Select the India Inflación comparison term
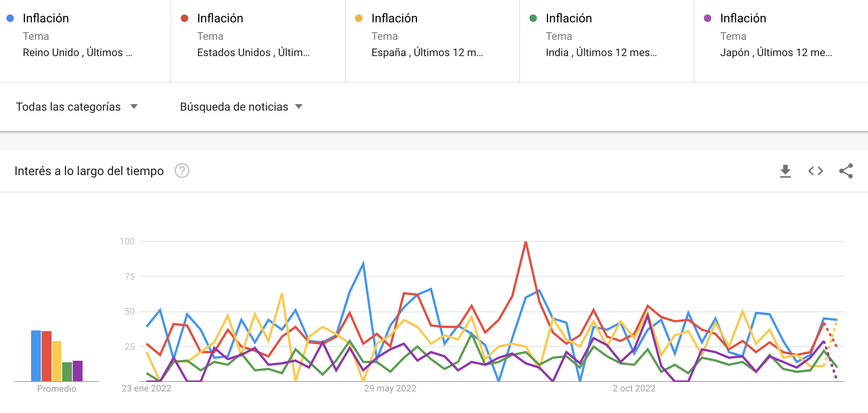Screen dimensions: 868x413 (607, 41)
